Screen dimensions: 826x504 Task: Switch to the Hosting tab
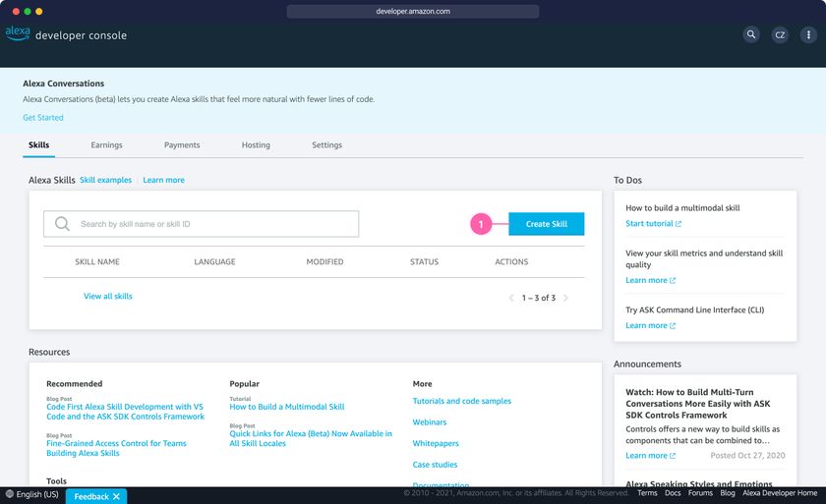256,144
